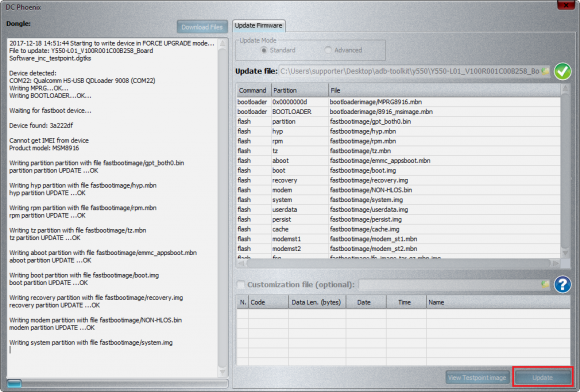
Task: Click log line 'Writing system partition with file'
Action: point(91,343)
